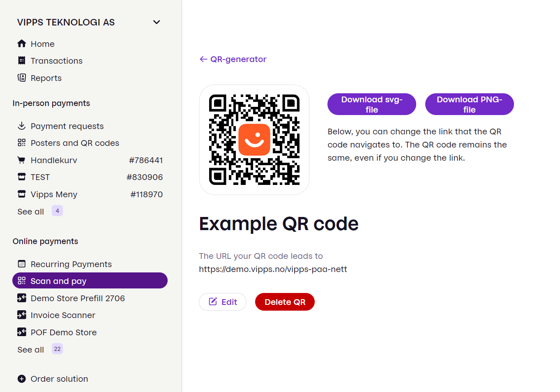Download the QR code as svg file
The height and width of the screenshot is (392, 560).
pyautogui.click(x=372, y=104)
